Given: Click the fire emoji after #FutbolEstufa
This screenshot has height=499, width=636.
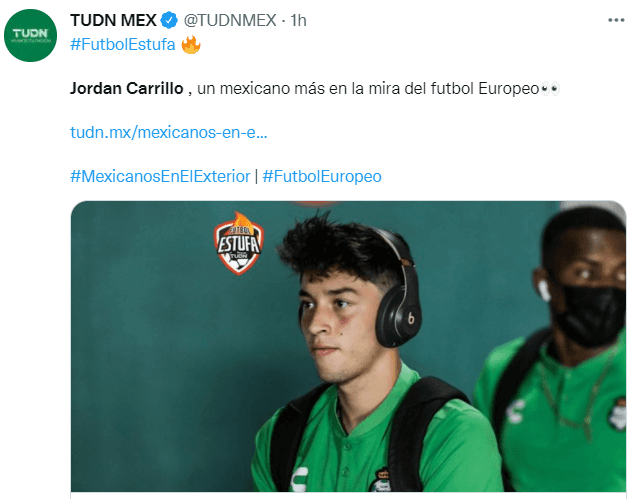Looking at the screenshot, I should pyautogui.click(x=191, y=45).
